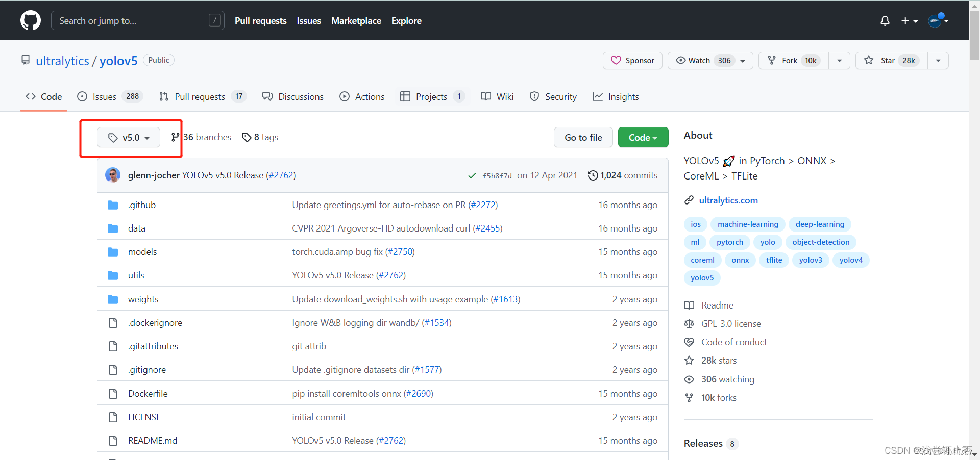This screenshot has width=980, height=460.
Task: Click the pytorch topic tag
Action: point(730,242)
